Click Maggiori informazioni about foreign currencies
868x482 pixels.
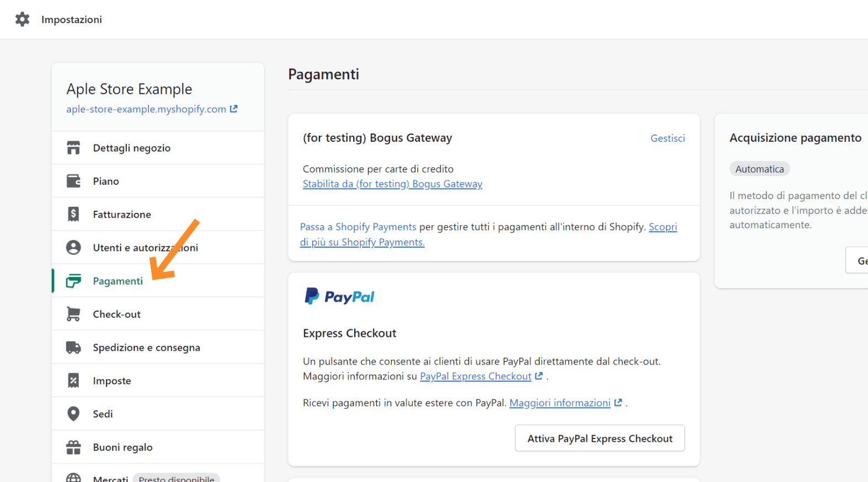(560, 403)
